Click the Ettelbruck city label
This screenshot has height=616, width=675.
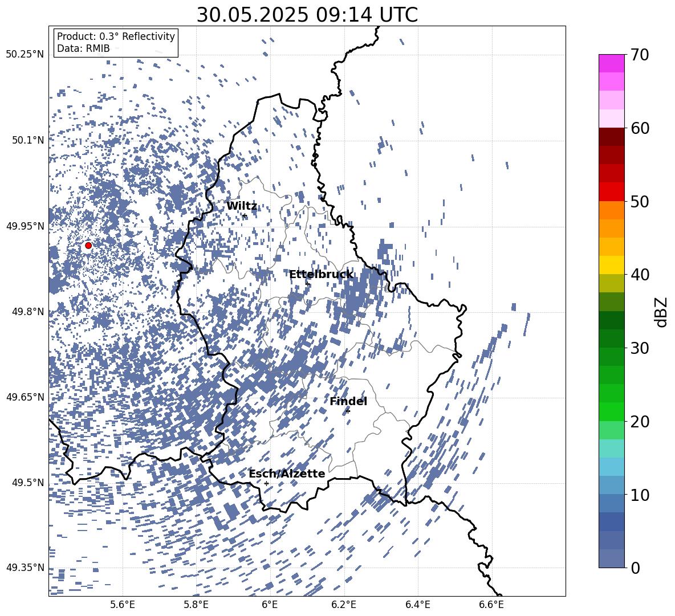coord(321,275)
